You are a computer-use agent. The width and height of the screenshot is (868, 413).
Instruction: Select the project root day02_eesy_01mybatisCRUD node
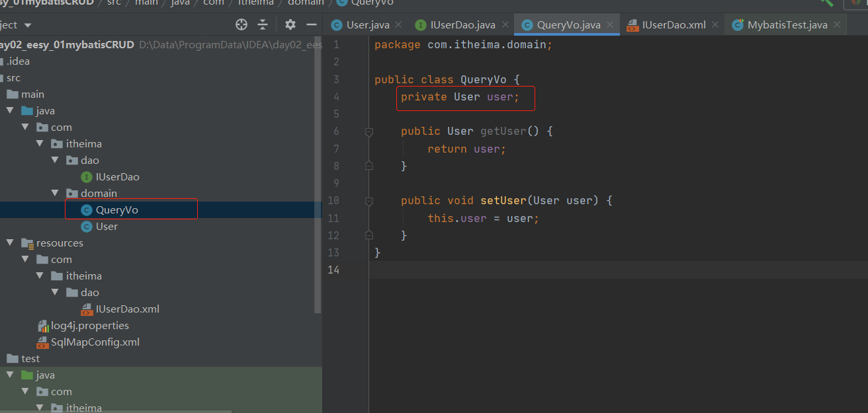tap(161, 45)
